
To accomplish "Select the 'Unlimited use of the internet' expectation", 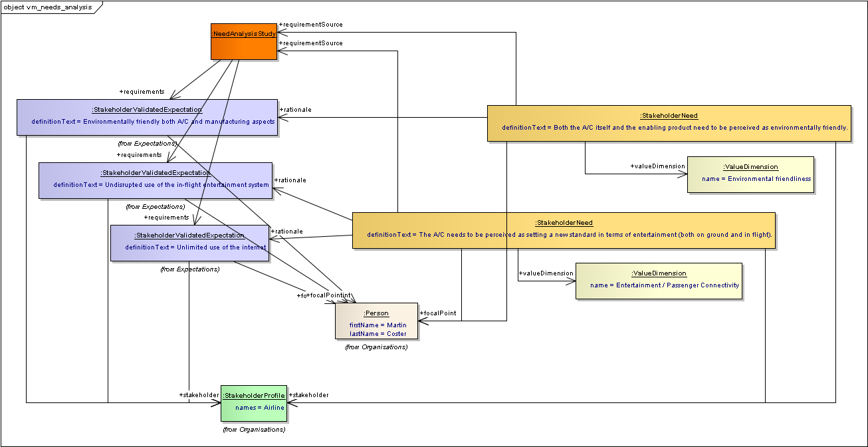I will [189, 243].
